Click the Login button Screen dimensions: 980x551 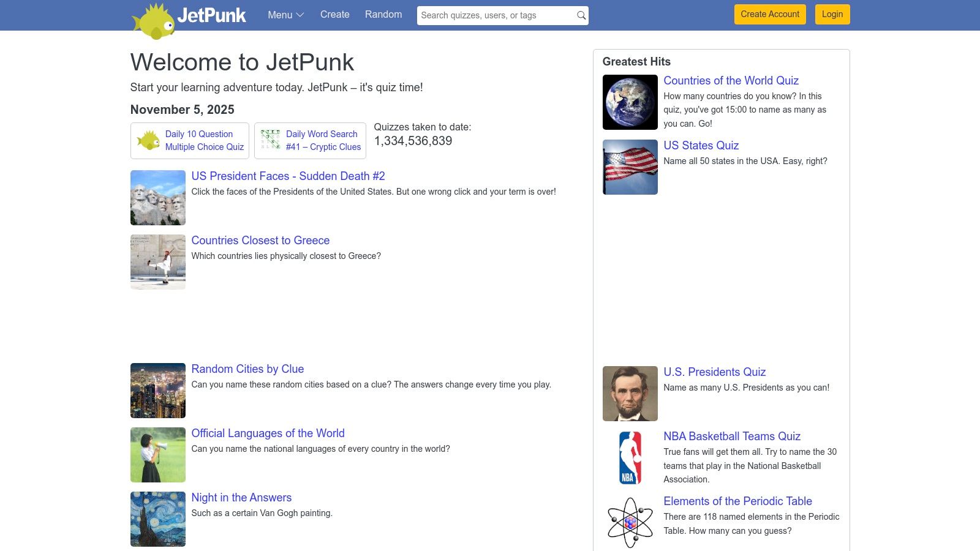[x=832, y=14]
